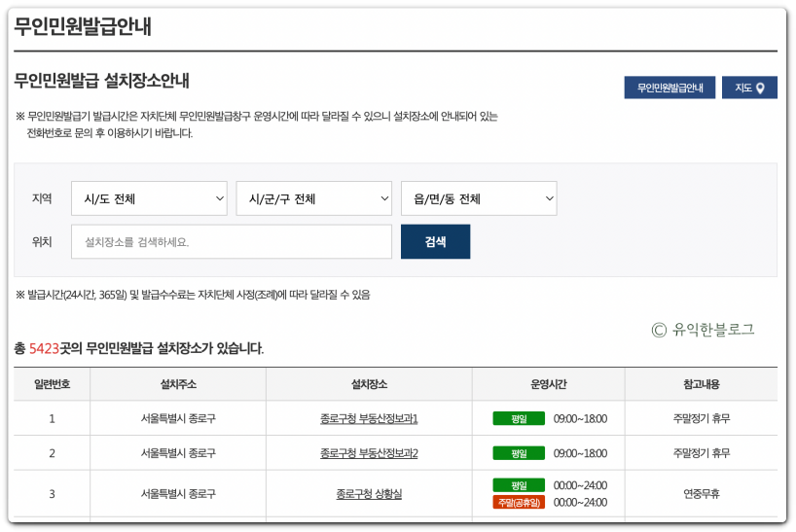
Task: Click the 일련번호 column header
Action: 52,384
